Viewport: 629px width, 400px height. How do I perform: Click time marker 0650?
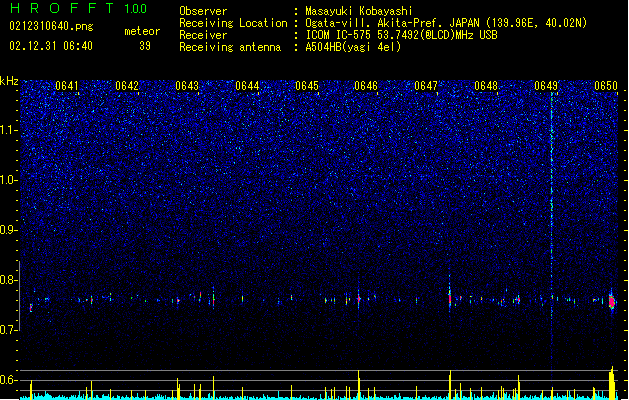[x=606, y=86]
